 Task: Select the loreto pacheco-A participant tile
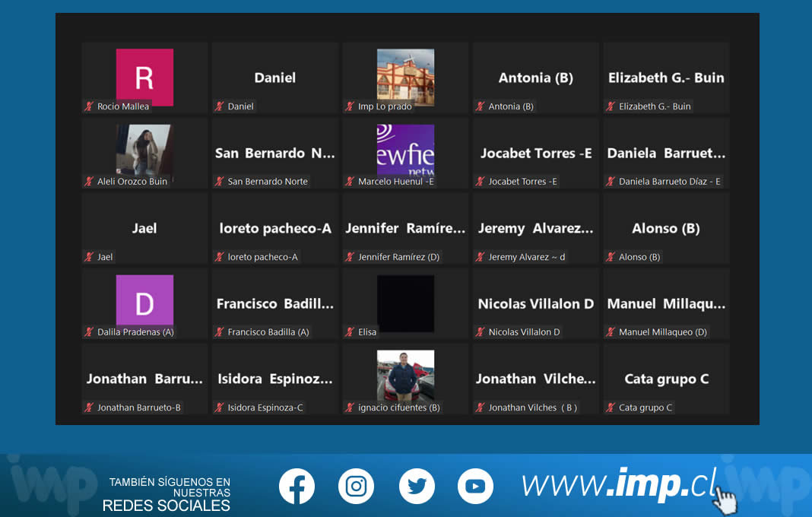275,228
